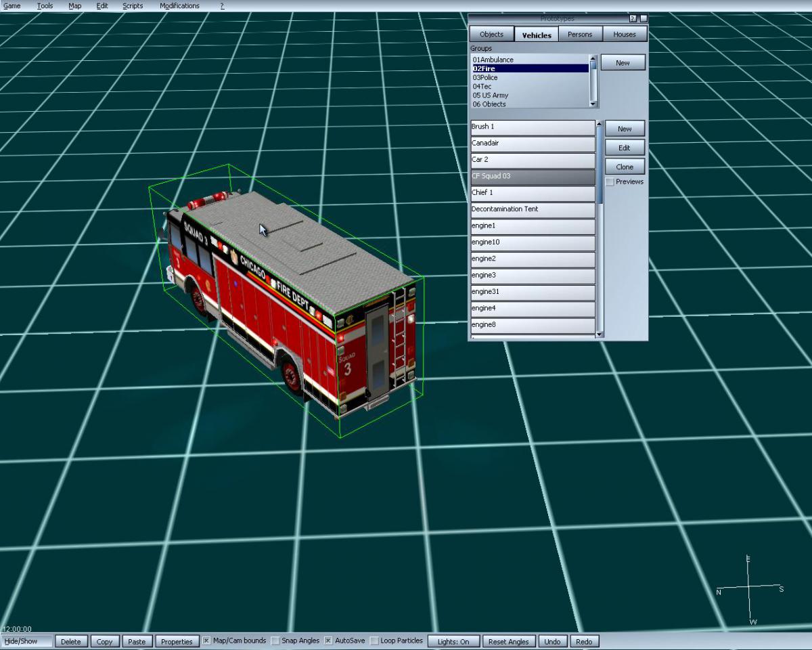812x650 pixels.
Task: Select the 06 Objects group
Action: pyautogui.click(x=531, y=104)
